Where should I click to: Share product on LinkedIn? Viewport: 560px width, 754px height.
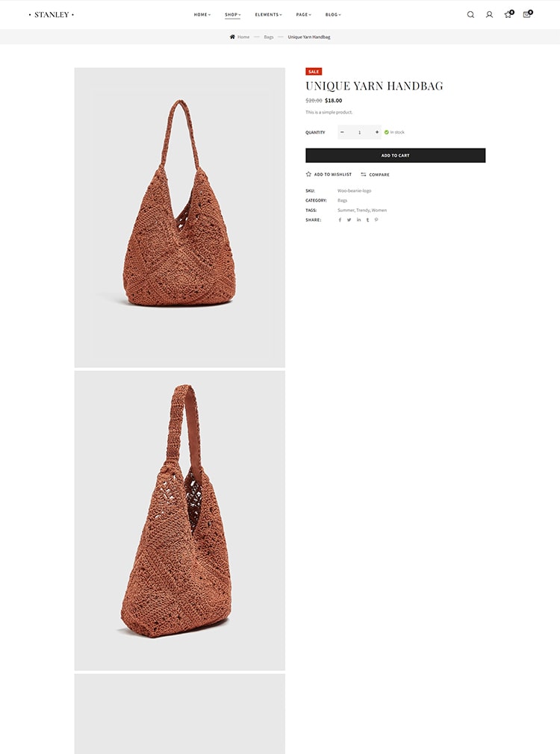click(358, 219)
